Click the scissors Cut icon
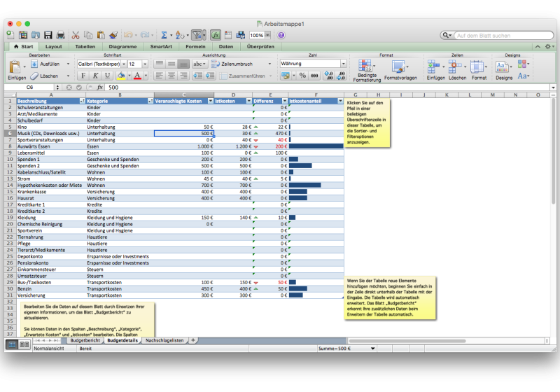 tap(76, 35)
